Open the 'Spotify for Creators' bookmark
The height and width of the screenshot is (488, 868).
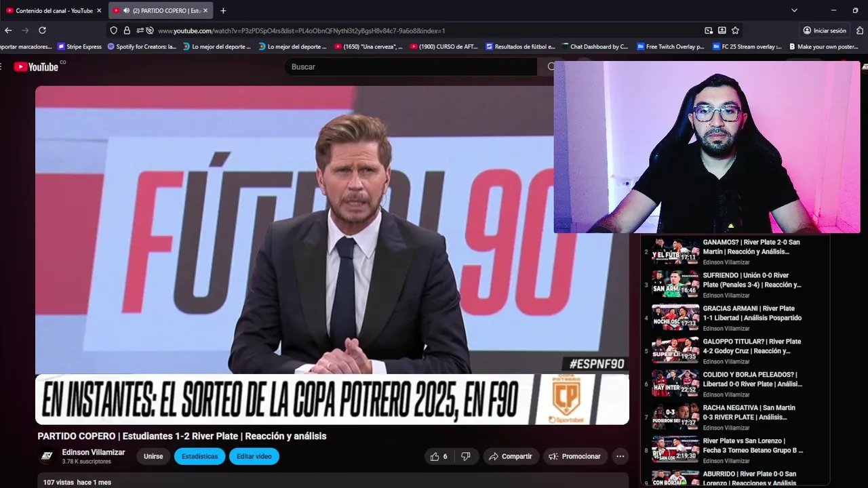[142, 47]
